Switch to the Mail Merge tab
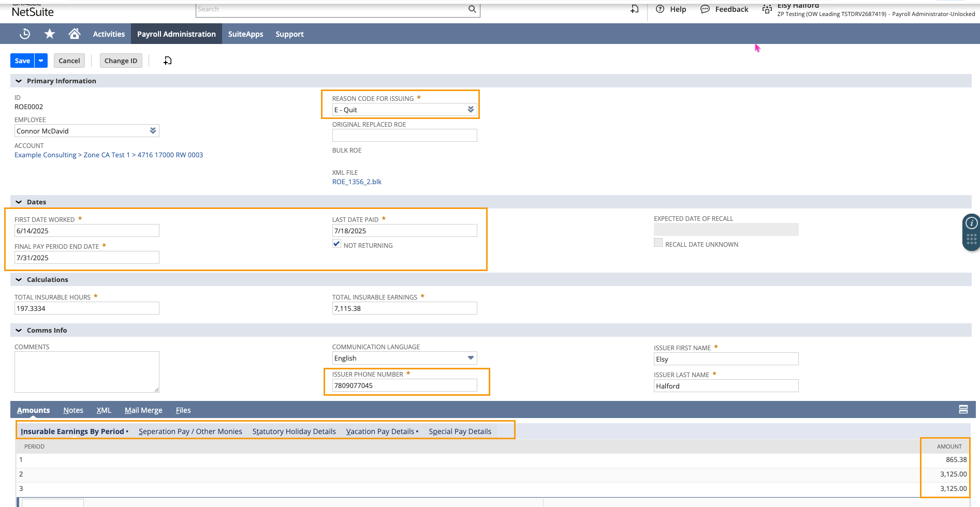980x507 pixels. 143,410
